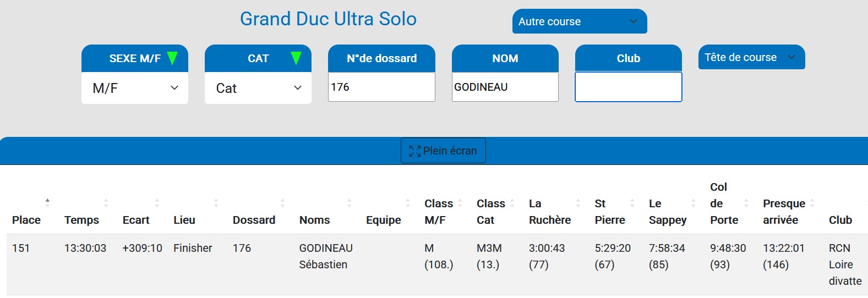
Task: Click the Plein écran button
Action: (x=443, y=151)
